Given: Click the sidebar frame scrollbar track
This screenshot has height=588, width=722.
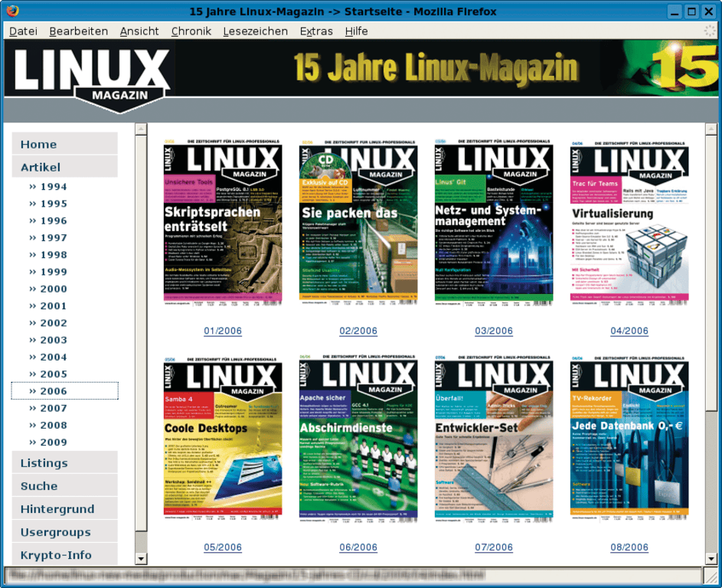Looking at the screenshot, I should [x=141, y=542].
